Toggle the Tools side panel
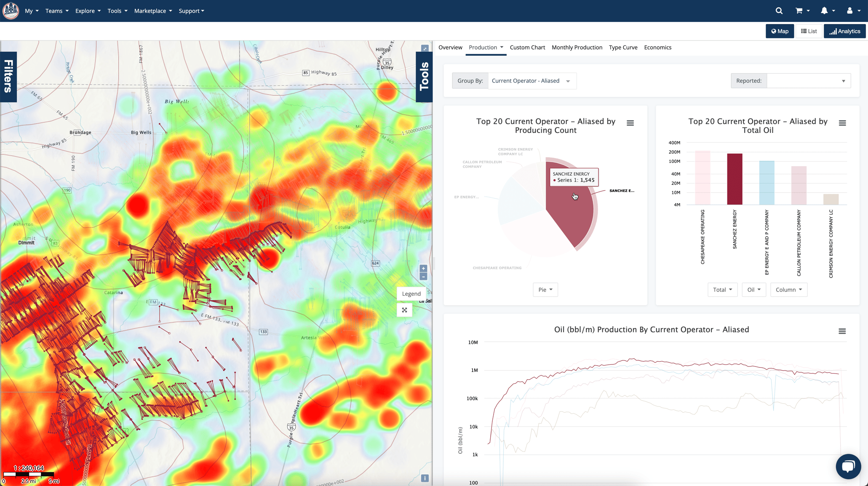The image size is (868, 486). click(x=424, y=77)
